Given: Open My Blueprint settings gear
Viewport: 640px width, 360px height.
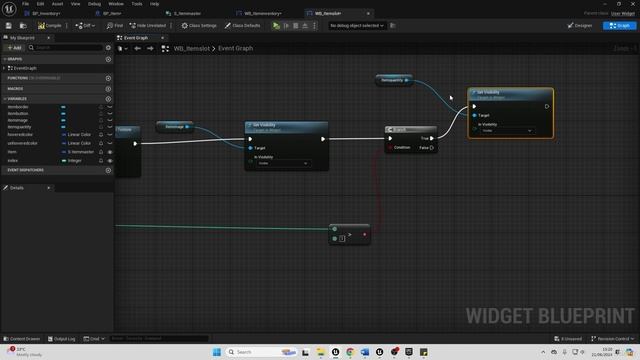Looking at the screenshot, I should tap(108, 48).
